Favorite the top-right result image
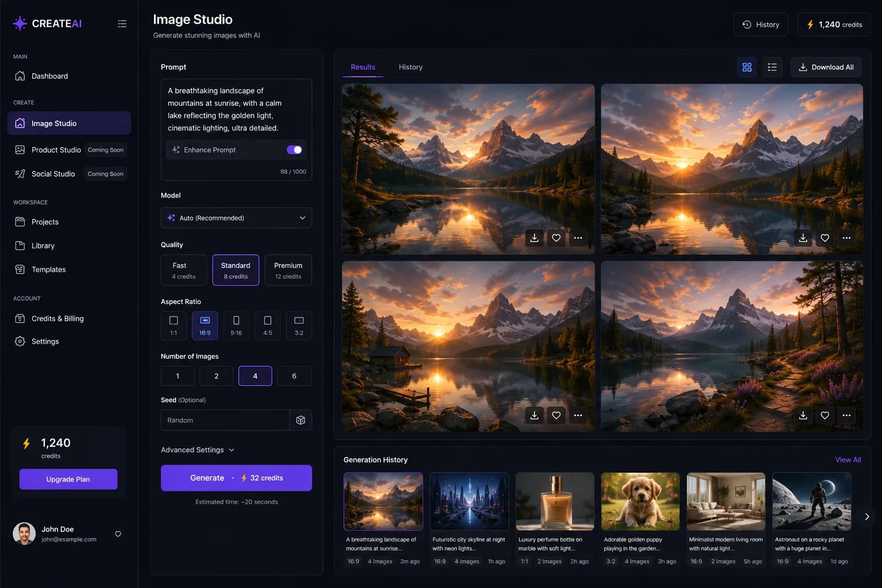 pos(825,238)
